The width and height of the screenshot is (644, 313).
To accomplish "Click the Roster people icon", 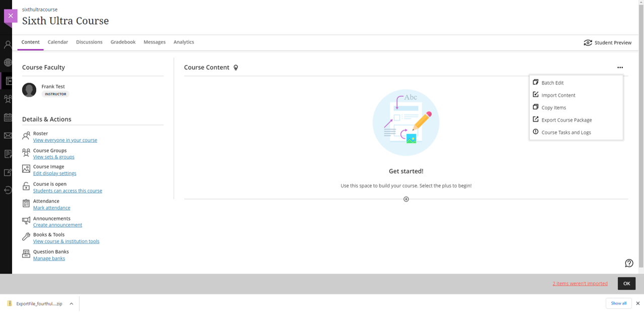I will pyautogui.click(x=26, y=136).
